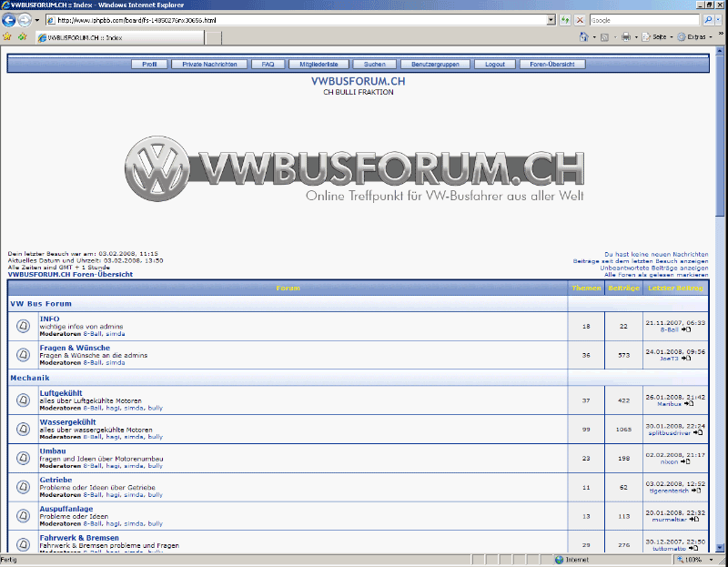Viewport: 728px width, 567px height.
Task: Click the Google search input box
Action: tap(644, 20)
